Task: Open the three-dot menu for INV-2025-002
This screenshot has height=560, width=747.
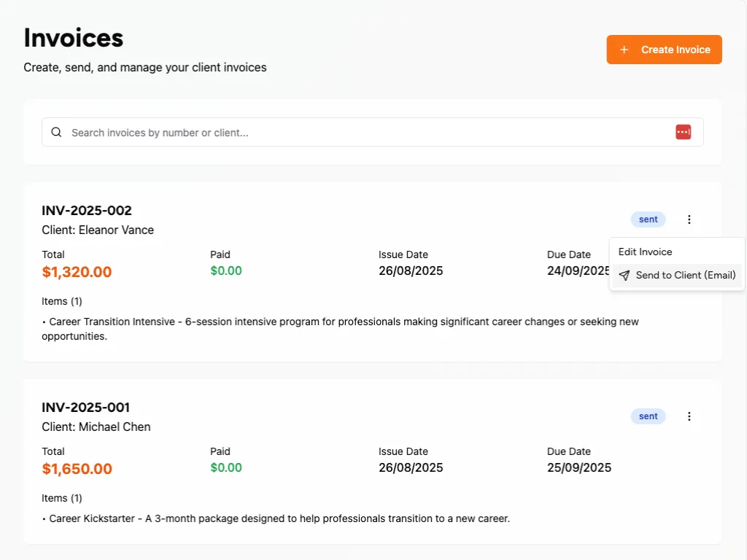Action: pos(689,219)
